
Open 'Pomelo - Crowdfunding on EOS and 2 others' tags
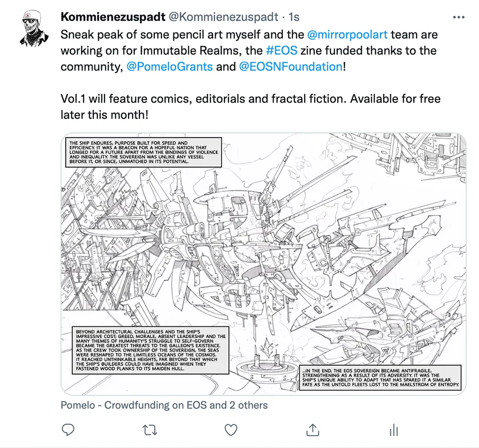[164, 405]
